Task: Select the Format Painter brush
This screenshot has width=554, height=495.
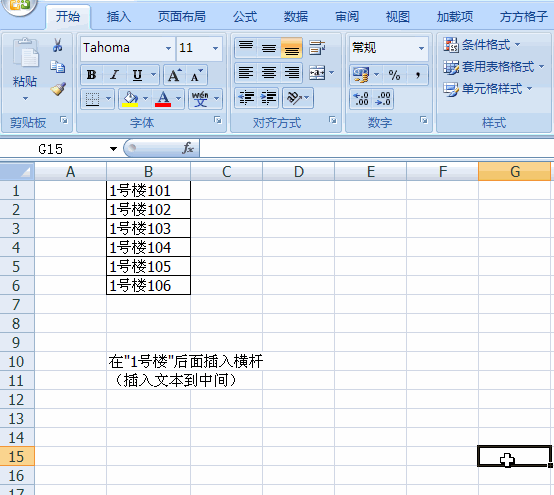Action: [58, 89]
